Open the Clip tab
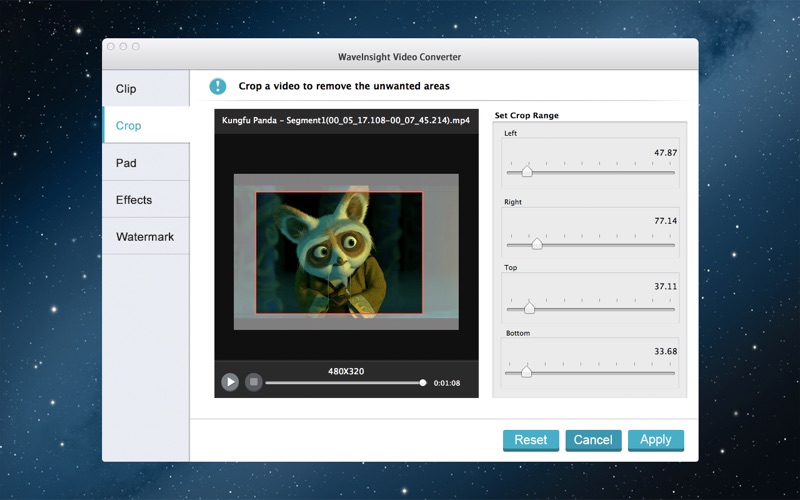The image size is (800, 500). pos(146,89)
